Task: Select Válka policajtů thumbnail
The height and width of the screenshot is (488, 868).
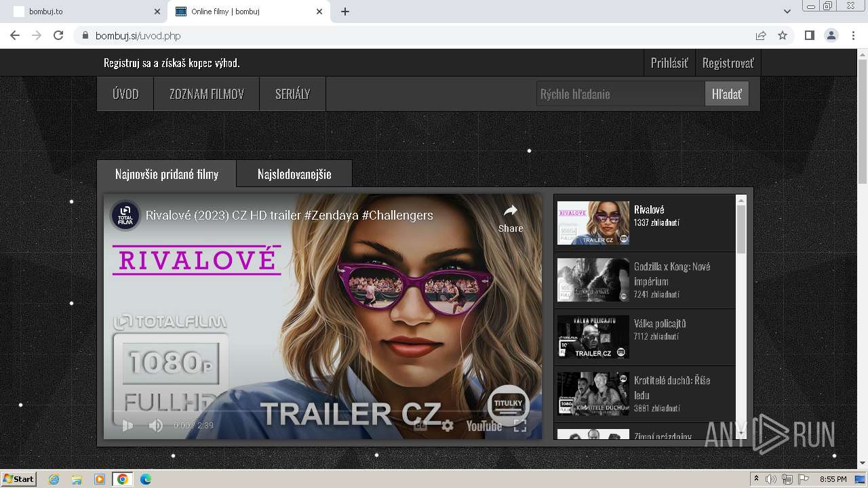Action: (593, 337)
